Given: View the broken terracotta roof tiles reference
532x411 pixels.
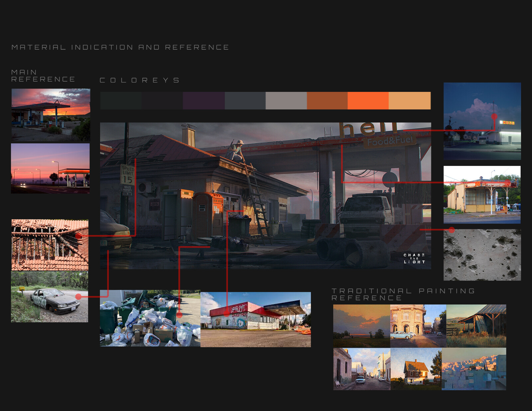Looking at the screenshot, I should tap(50, 245).
